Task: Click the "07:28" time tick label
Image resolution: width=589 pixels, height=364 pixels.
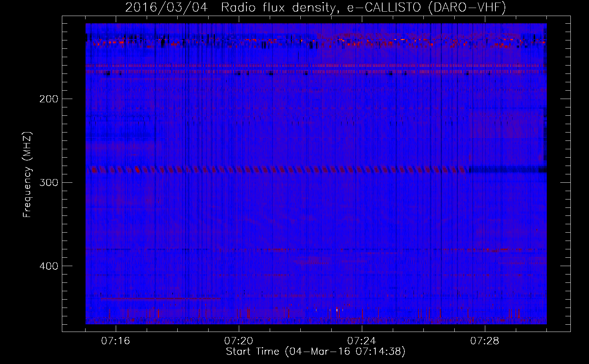Action: [485, 341]
